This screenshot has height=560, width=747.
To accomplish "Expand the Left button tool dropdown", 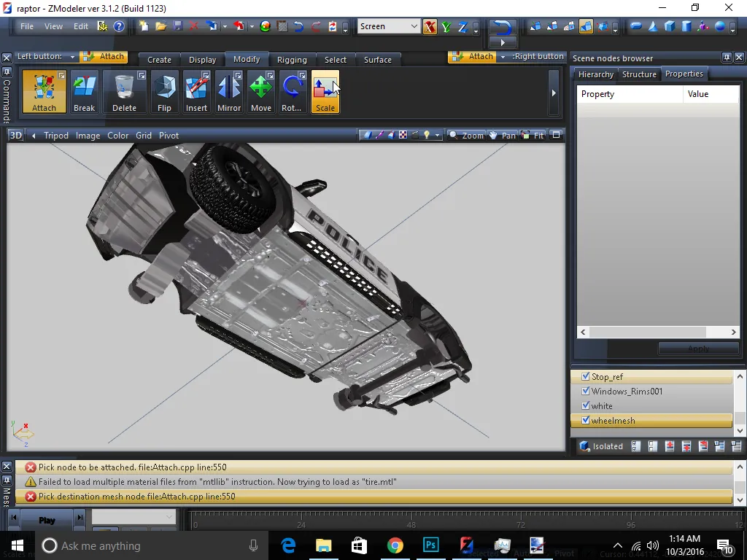I will click(x=72, y=57).
